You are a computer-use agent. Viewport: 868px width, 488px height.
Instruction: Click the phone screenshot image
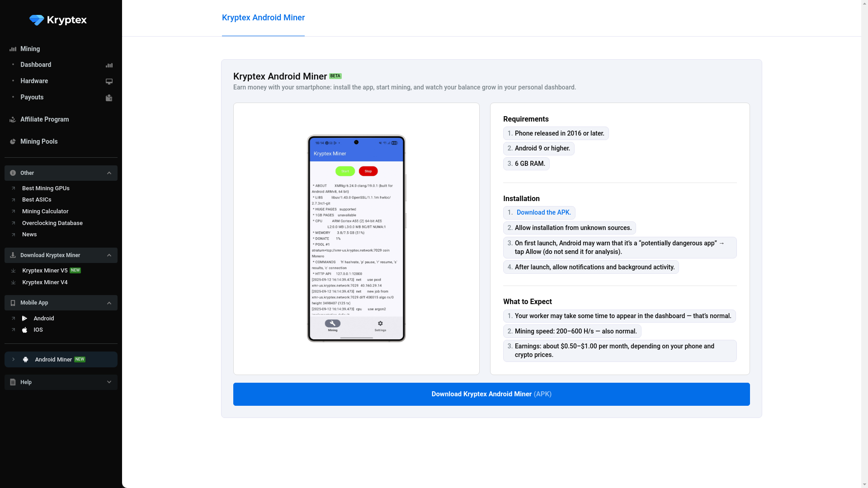tap(356, 238)
